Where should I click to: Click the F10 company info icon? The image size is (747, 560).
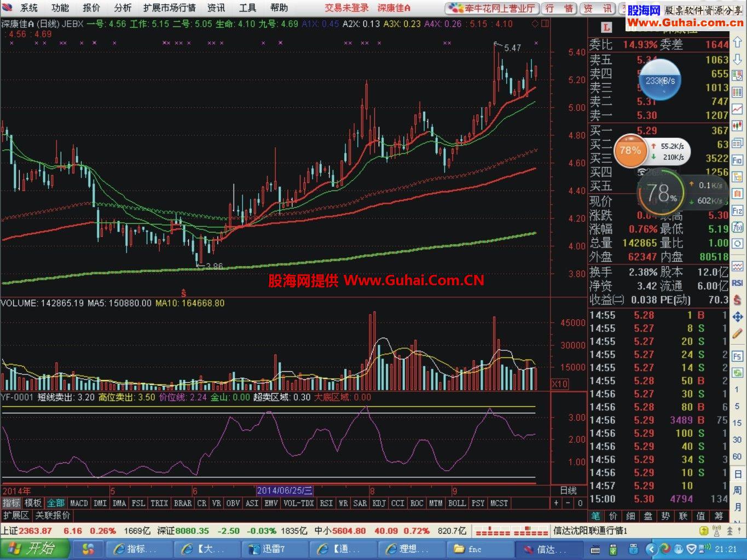pyautogui.click(x=738, y=159)
